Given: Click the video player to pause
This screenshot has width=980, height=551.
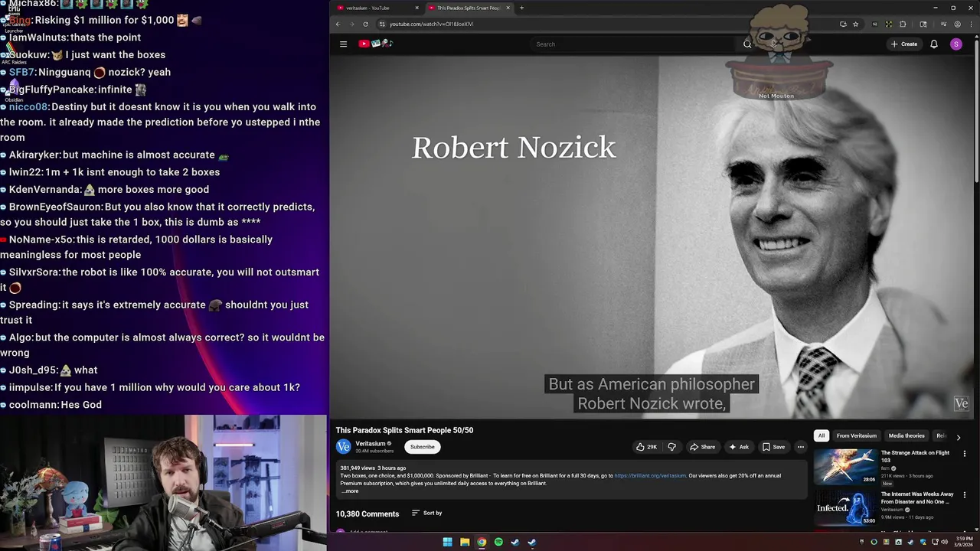Looking at the screenshot, I should click(652, 237).
